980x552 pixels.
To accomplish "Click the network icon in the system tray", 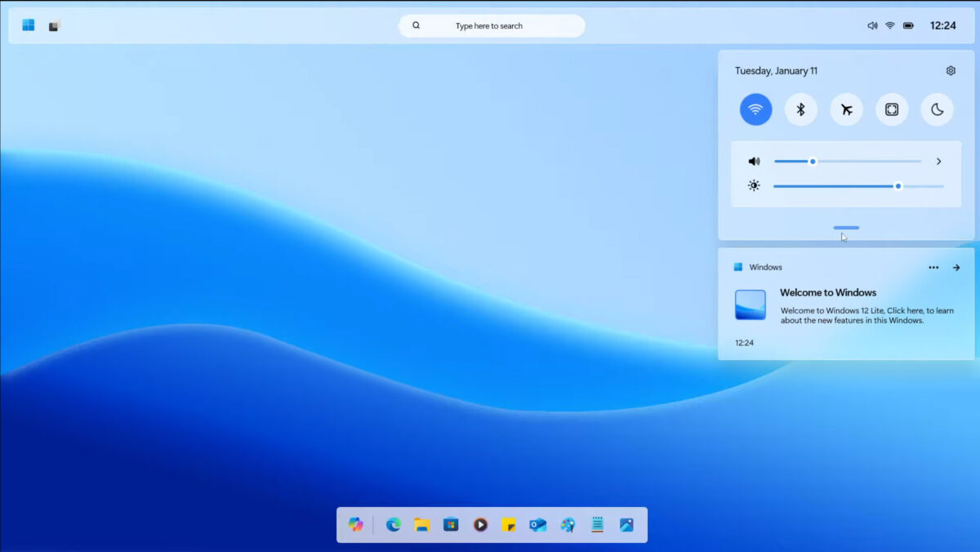I will tap(890, 25).
